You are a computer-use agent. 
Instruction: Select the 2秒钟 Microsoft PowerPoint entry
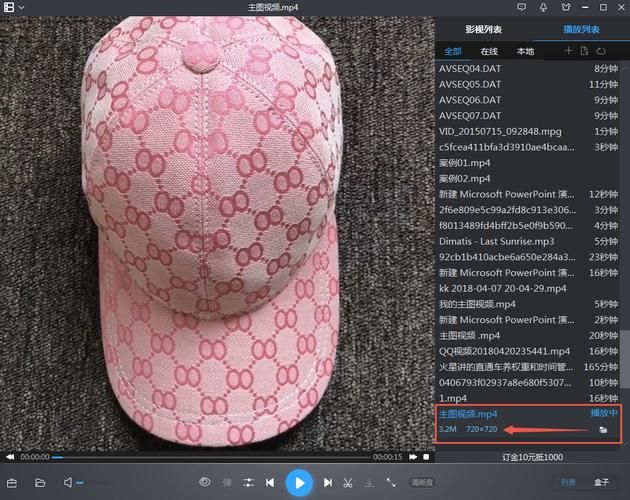[528, 320]
